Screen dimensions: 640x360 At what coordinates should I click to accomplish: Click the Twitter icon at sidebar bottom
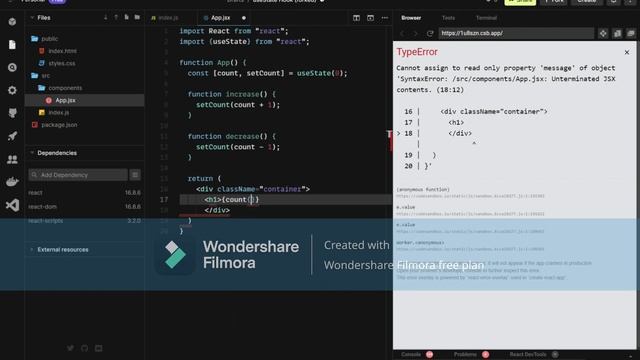71,348
